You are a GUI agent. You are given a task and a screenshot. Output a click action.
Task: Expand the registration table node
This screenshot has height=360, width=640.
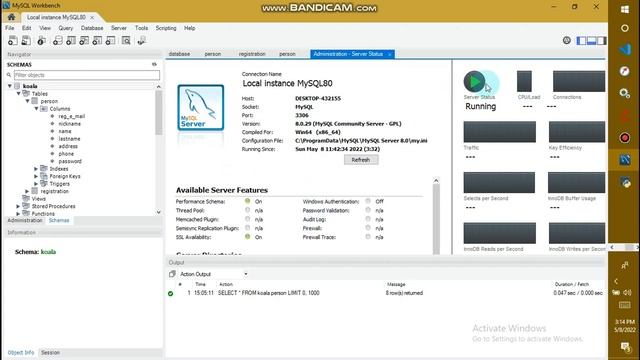click(x=27, y=191)
